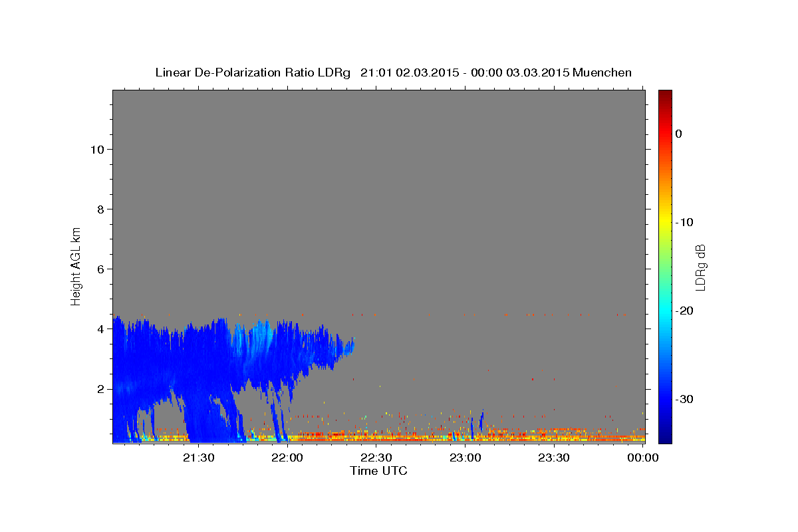Click the height tick label 4
The width and height of the screenshot is (798, 532).
(x=99, y=329)
